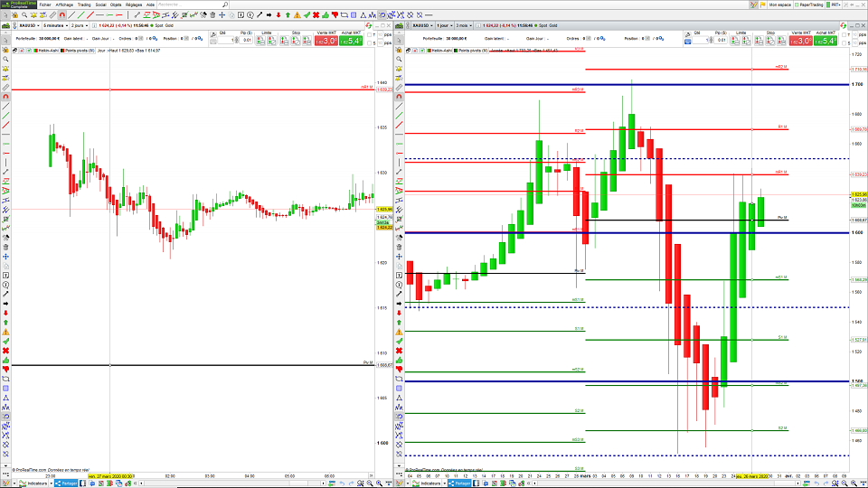This screenshot has width=868, height=488.
Task: Open the Affichage menu
Action: click(x=64, y=5)
